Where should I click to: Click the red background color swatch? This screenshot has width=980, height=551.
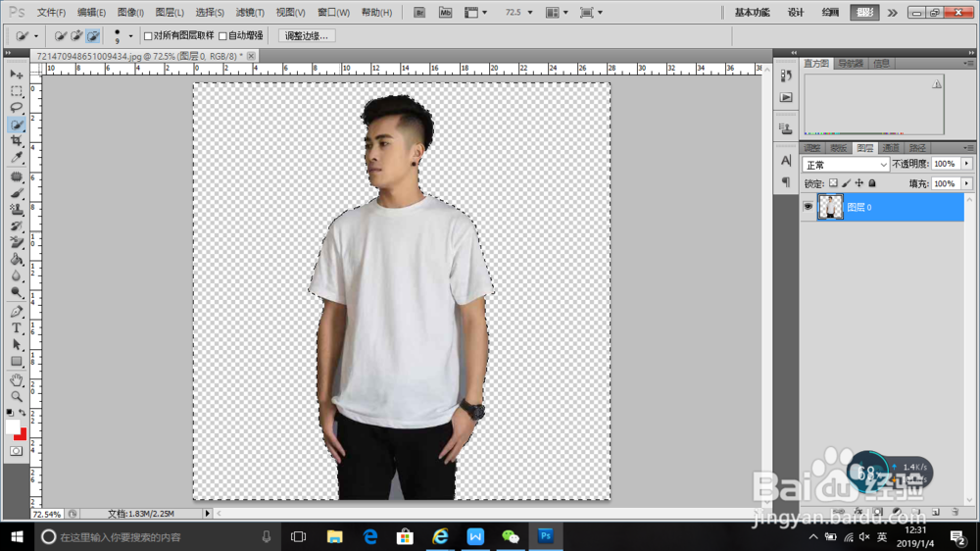point(24,436)
